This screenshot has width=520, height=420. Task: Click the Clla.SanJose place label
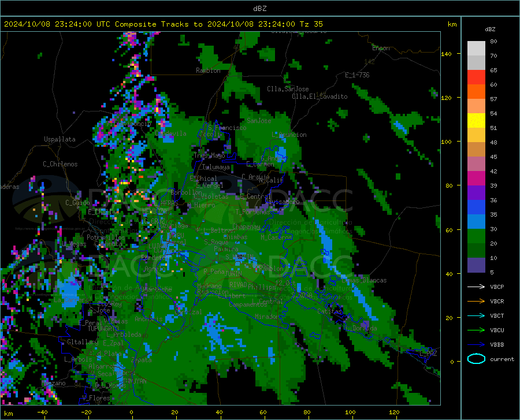[288, 89]
